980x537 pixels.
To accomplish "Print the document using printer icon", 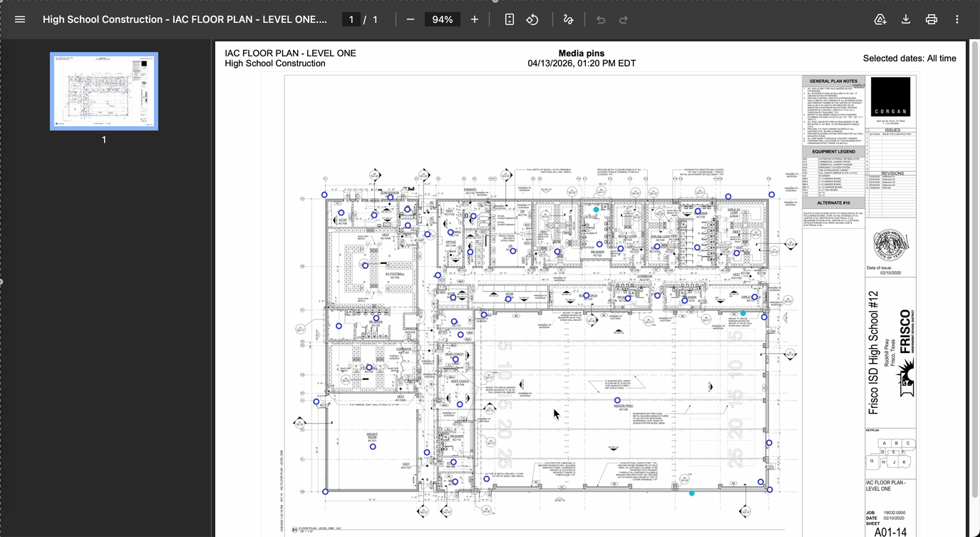I will (931, 19).
